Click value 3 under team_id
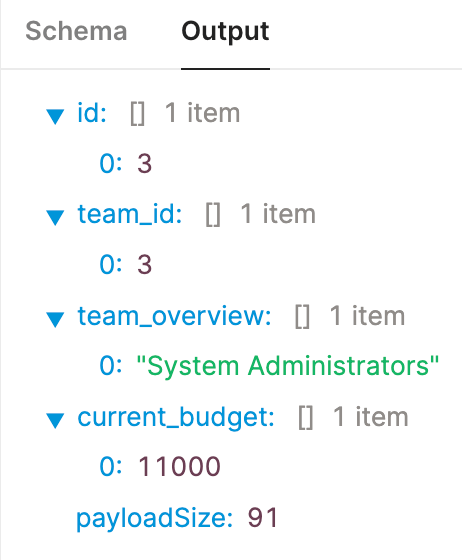 (x=145, y=265)
